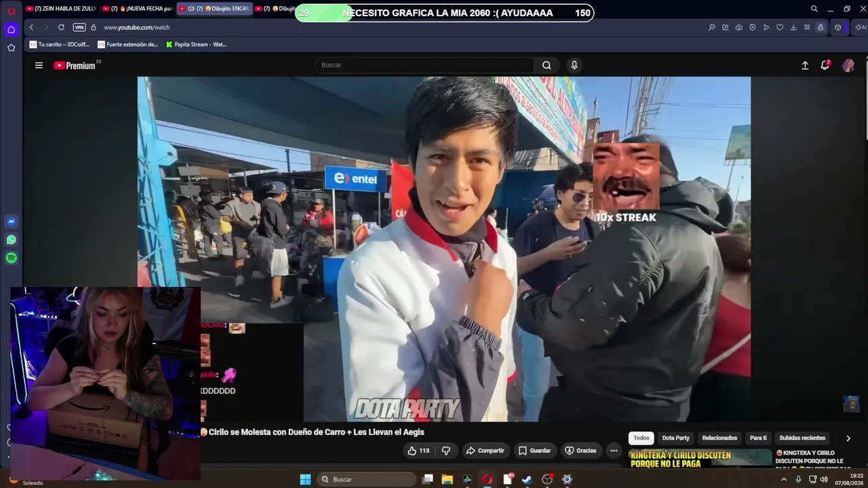
Task: Open 'Papita Stream' bookmark
Action: [x=196, y=45]
